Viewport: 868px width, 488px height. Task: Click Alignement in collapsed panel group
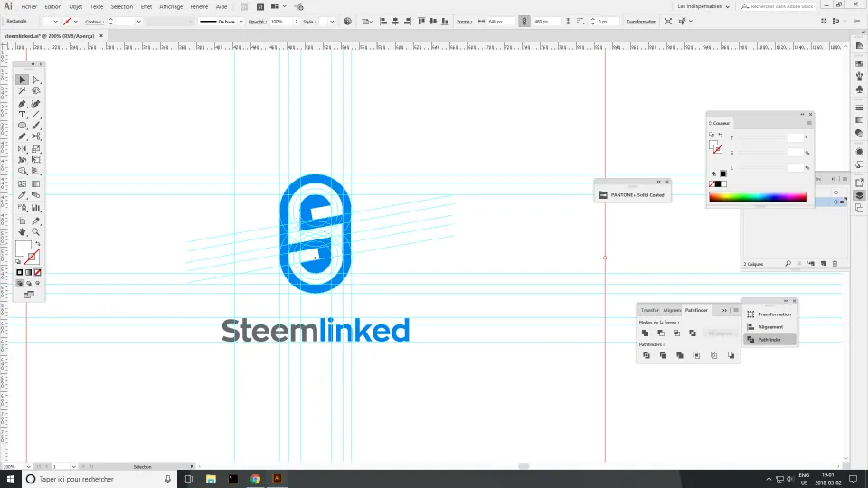click(770, 327)
